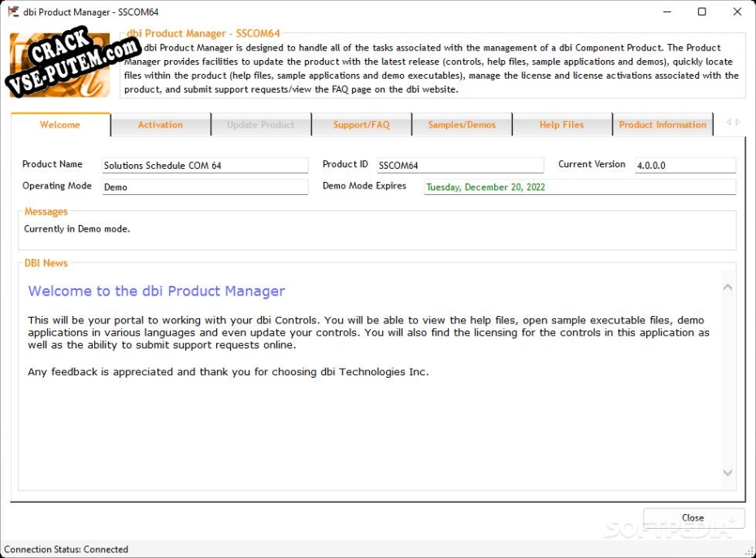
Task: Open the Samples/Demos tab
Action: click(x=462, y=125)
